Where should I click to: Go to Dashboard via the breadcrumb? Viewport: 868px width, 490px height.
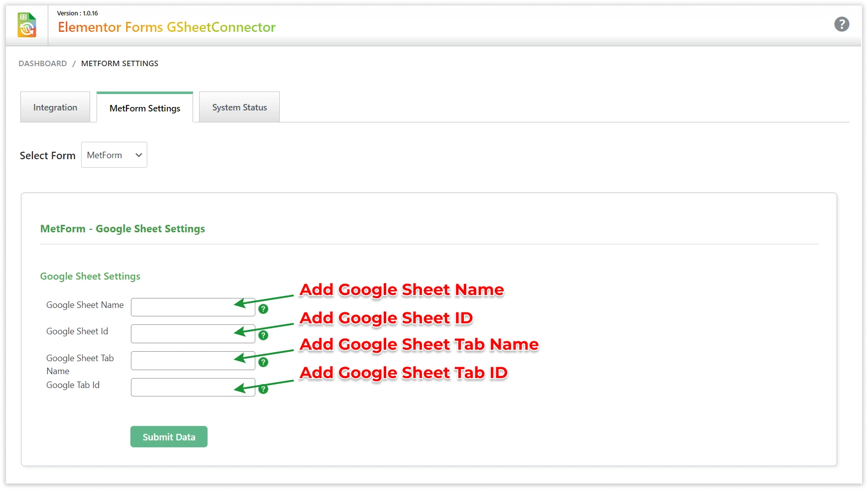pos(43,64)
